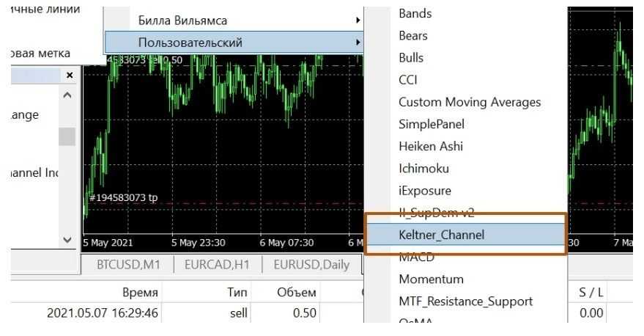
Task: Switch to the EURUSD,Daily chart tab
Action: point(311,265)
